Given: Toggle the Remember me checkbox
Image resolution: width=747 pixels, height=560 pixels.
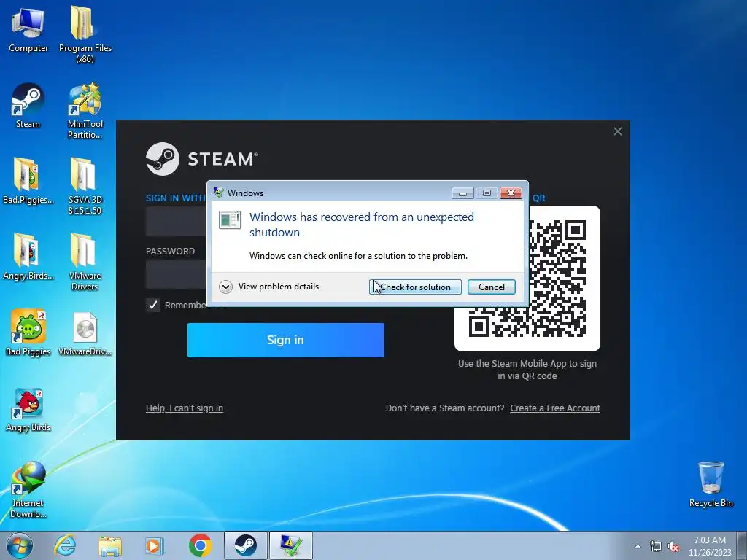Looking at the screenshot, I should tap(153, 305).
